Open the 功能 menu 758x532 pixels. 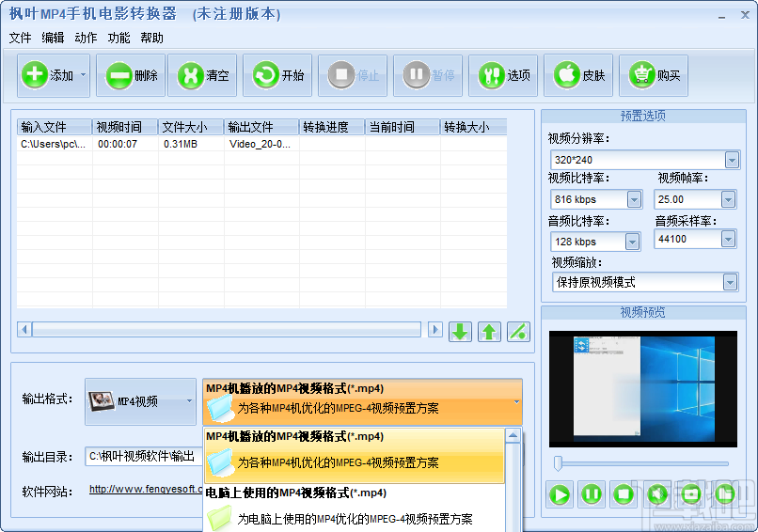(x=118, y=39)
